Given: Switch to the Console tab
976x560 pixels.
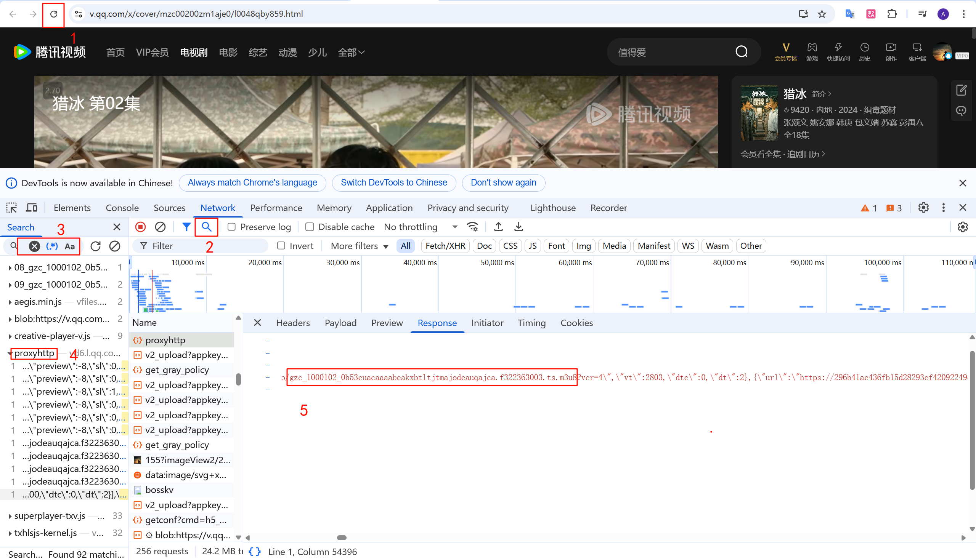Looking at the screenshot, I should pos(122,208).
